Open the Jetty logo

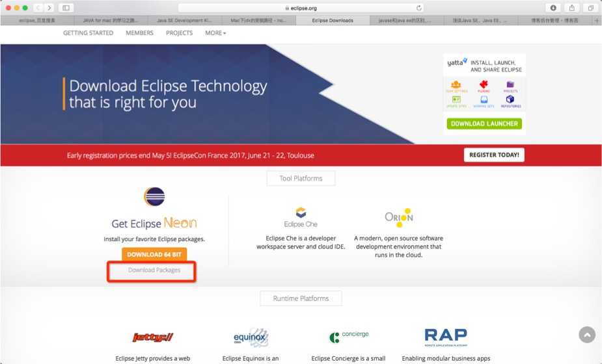click(x=153, y=337)
